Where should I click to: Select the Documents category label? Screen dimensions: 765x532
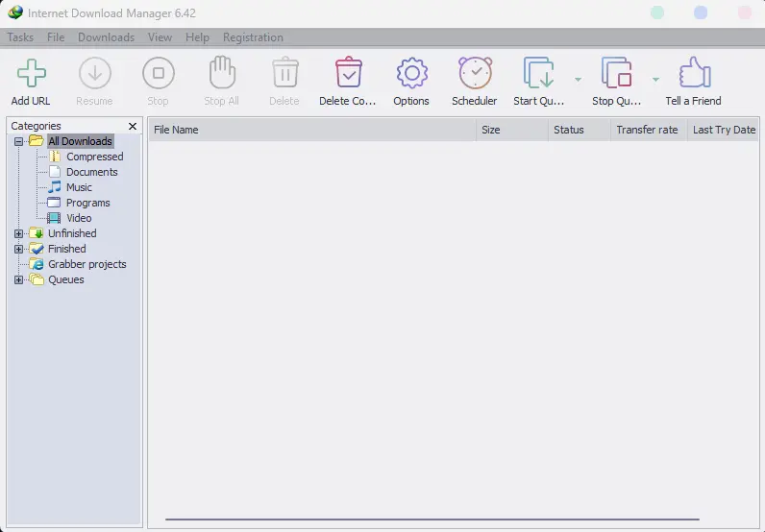91,172
